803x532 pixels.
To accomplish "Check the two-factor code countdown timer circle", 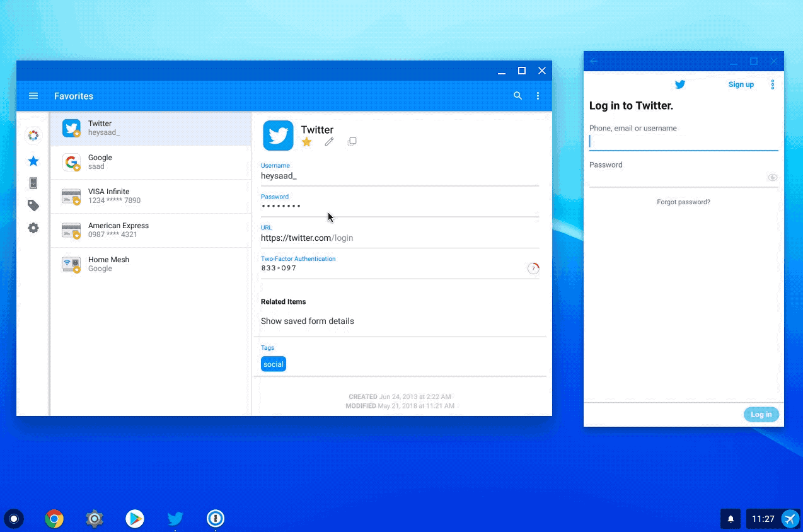I will 533,268.
